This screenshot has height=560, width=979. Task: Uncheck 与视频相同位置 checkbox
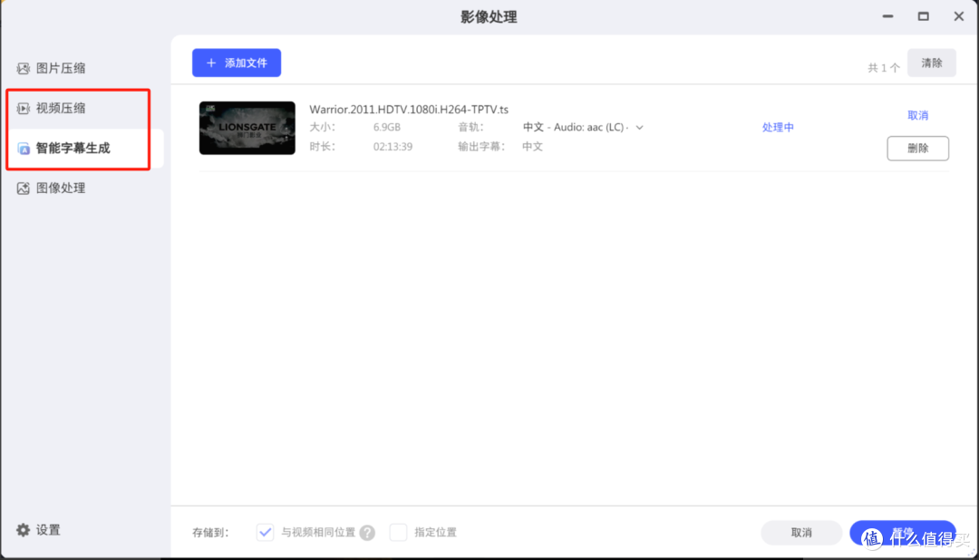point(265,533)
